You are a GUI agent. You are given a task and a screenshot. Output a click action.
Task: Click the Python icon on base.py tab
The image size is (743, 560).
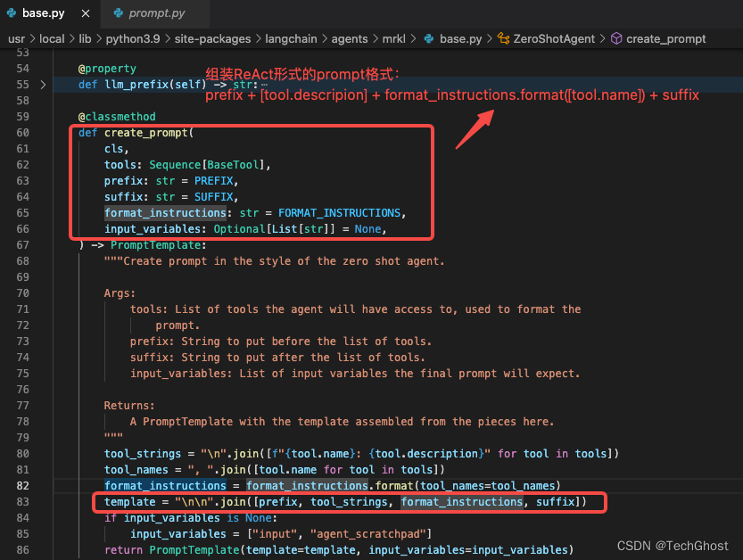(x=12, y=13)
